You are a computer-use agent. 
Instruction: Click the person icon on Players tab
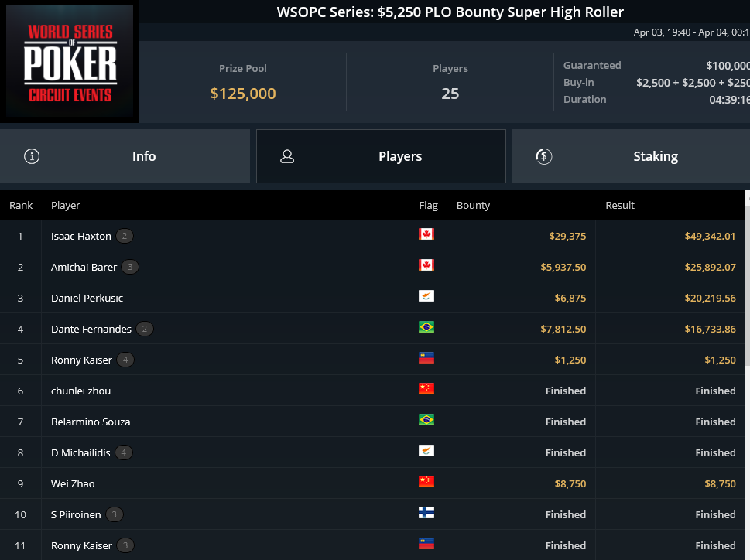pyautogui.click(x=287, y=156)
